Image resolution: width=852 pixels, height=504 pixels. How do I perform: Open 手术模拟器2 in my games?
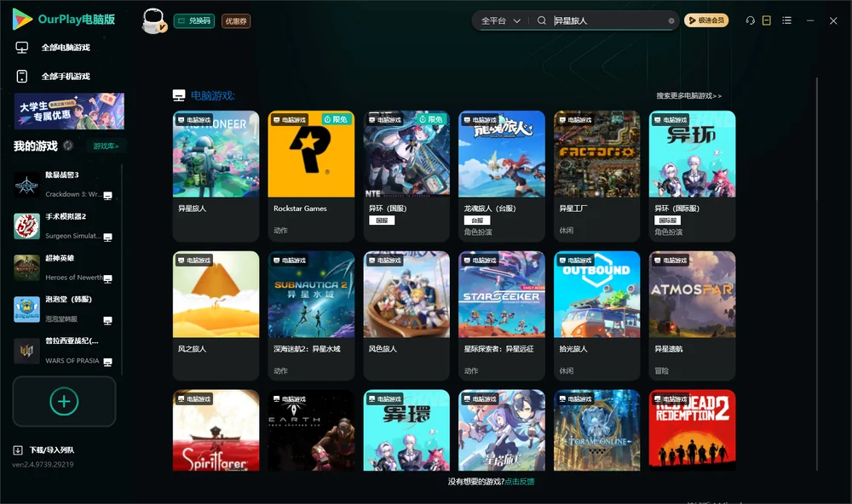point(63,226)
